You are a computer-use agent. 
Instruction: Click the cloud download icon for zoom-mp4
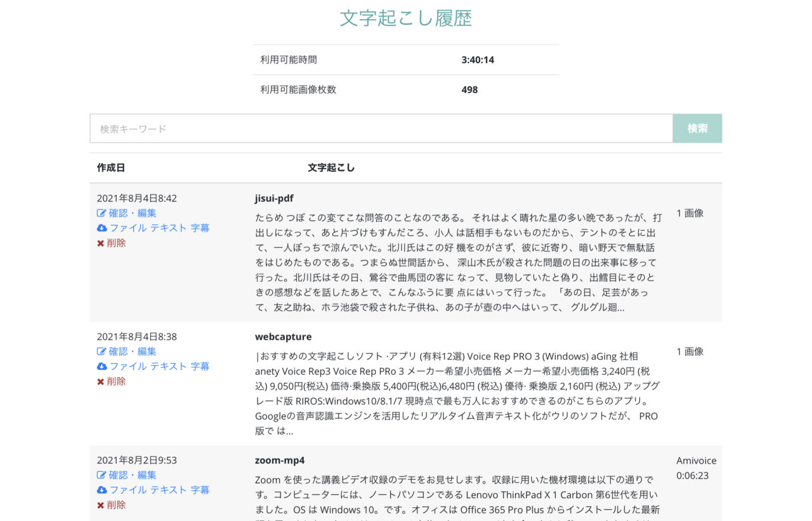103,489
